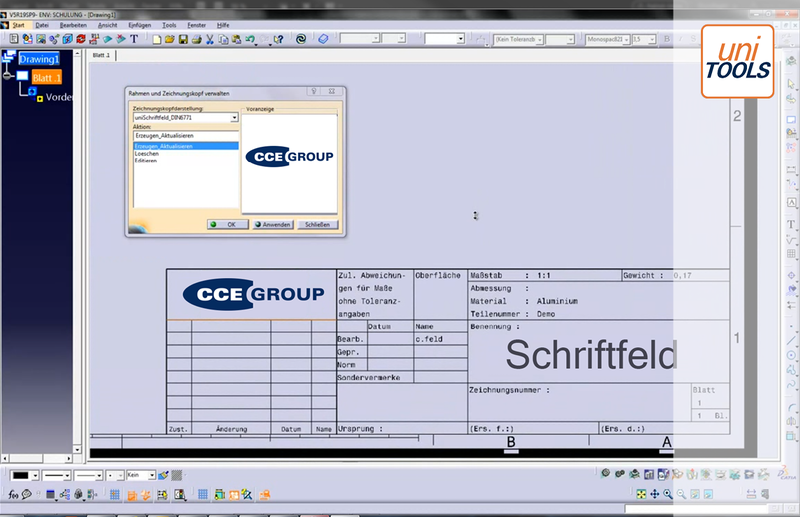This screenshot has height=517, width=800.
Task: Click the spiral update icon
Action: (301, 39)
